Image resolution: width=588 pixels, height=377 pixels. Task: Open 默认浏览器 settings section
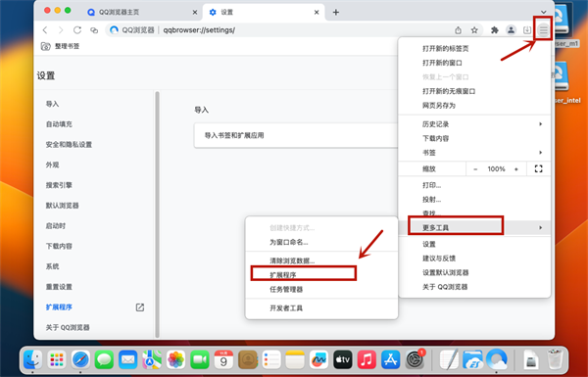point(63,206)
